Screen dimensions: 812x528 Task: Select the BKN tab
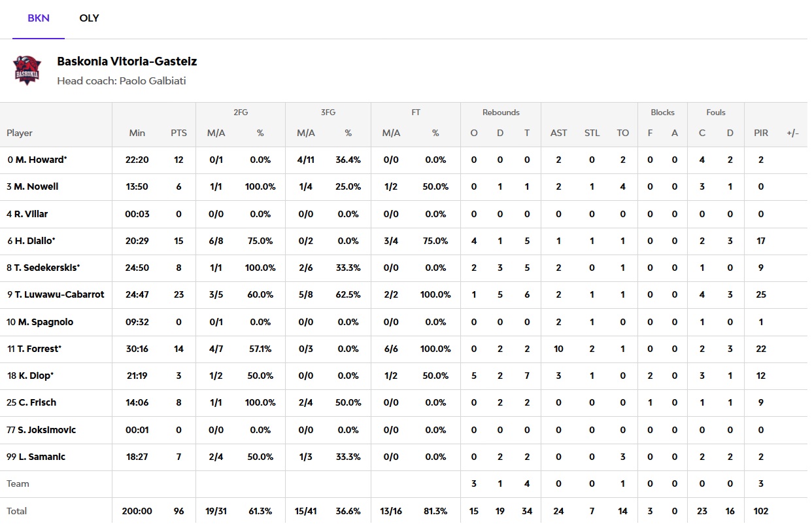[39, 18]
